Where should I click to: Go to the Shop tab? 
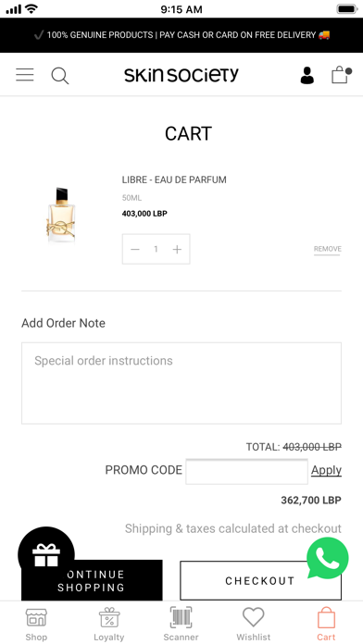pyautogui.click(x=36, y=625)
